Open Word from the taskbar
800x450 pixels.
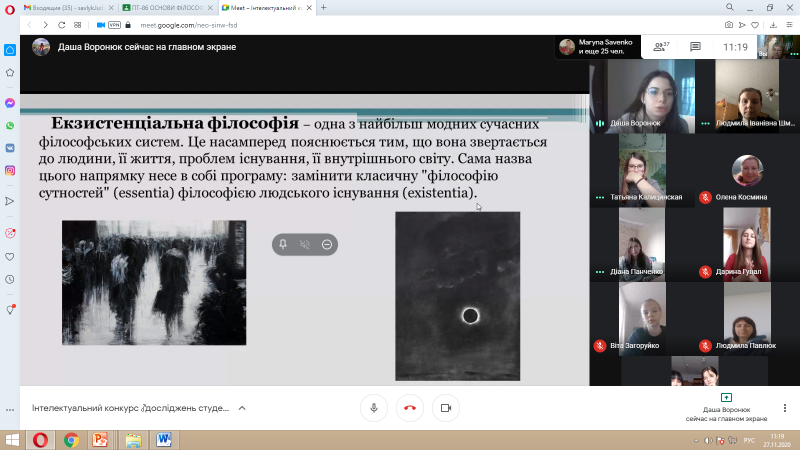164,440
